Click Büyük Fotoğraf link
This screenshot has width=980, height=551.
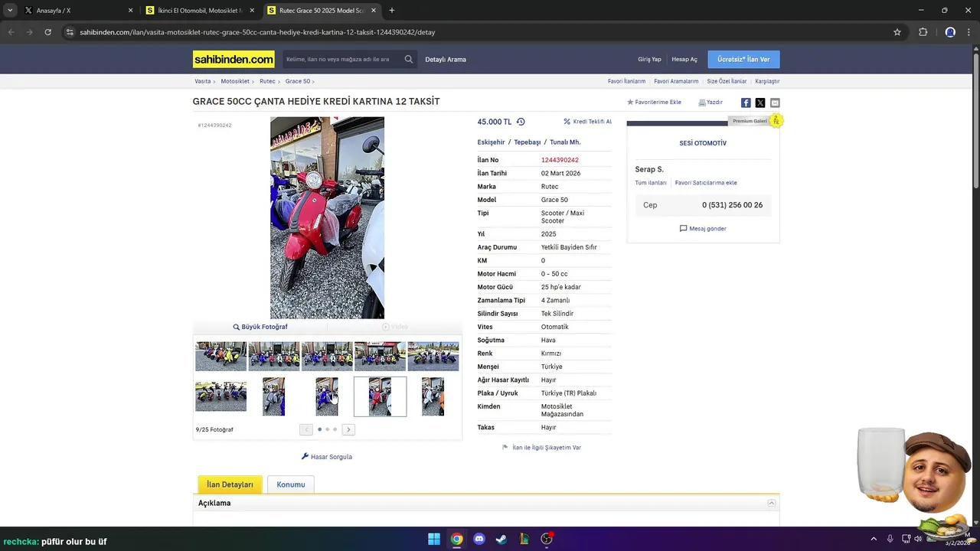260,327
